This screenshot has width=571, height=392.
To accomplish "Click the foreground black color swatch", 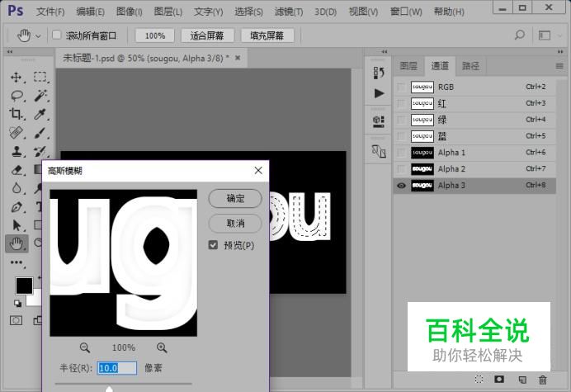I will click(24, 286).
